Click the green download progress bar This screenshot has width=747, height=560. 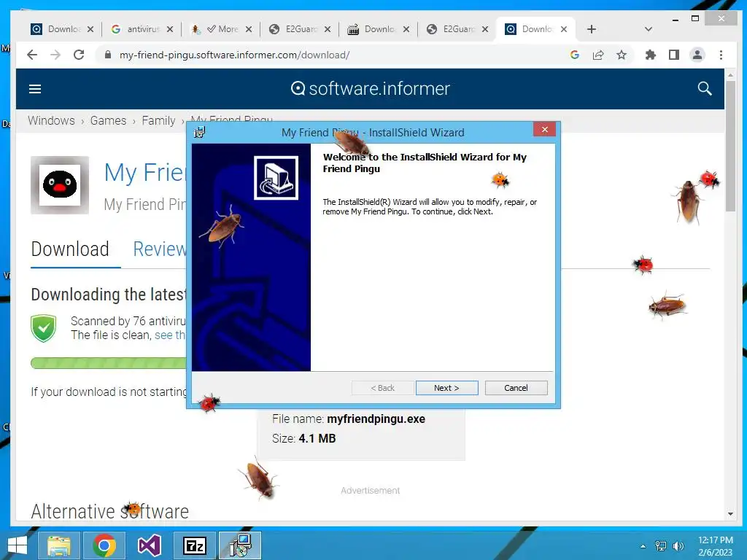(109, 363)
